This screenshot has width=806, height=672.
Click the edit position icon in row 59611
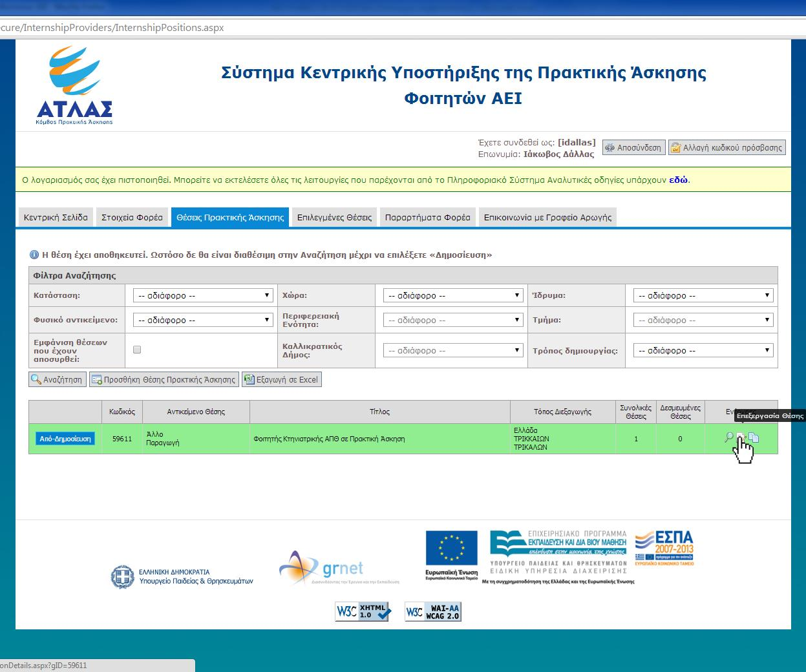point(741,437)
